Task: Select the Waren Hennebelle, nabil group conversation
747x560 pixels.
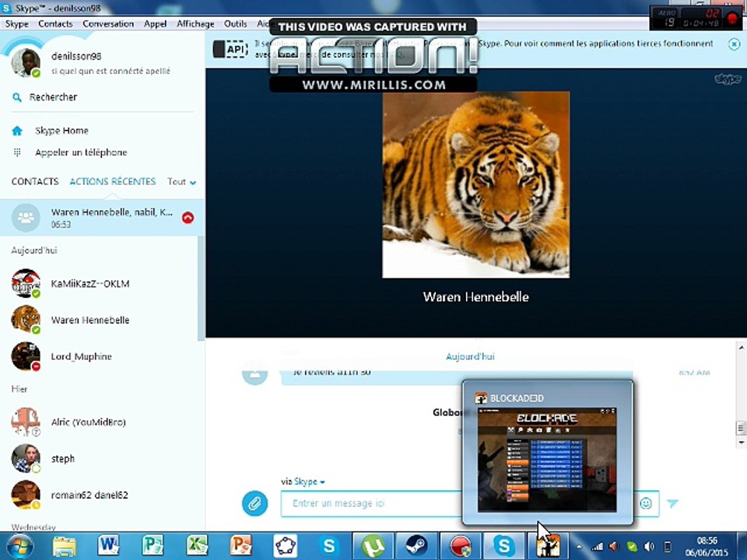Action: pyautogui.click(x=102, y=218)
